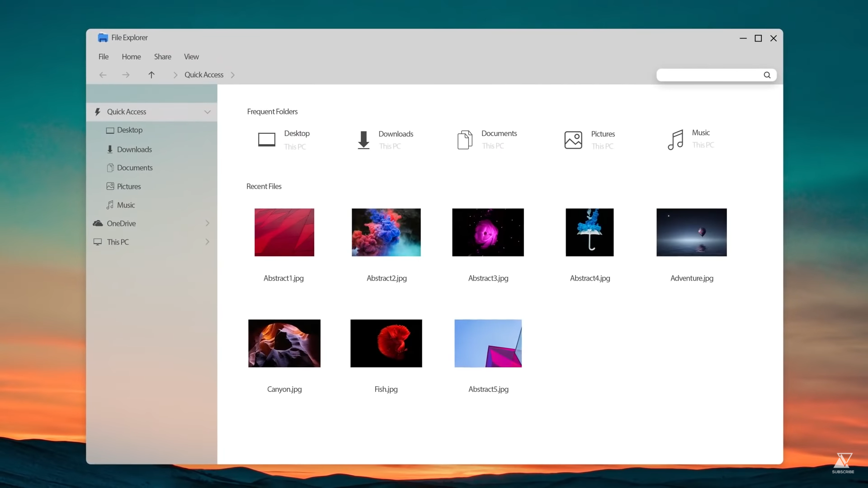The width and height of the screenshot is (868, 488).
Task: Select the Canyon.jpg thumbnail
Action: click(x=284, y=343)
